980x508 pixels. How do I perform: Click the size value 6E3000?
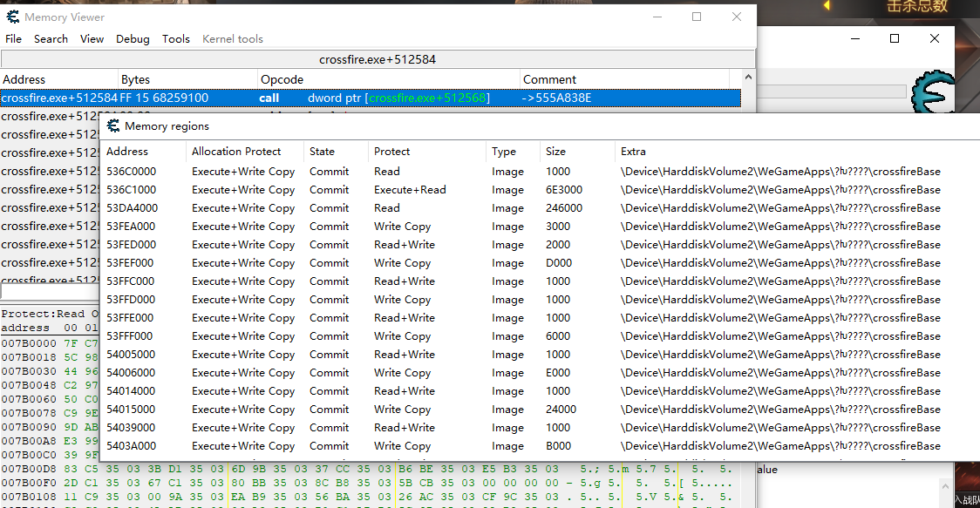(564, 189)
